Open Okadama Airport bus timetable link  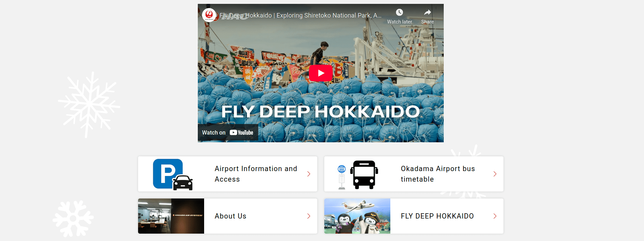pos(437,174)
